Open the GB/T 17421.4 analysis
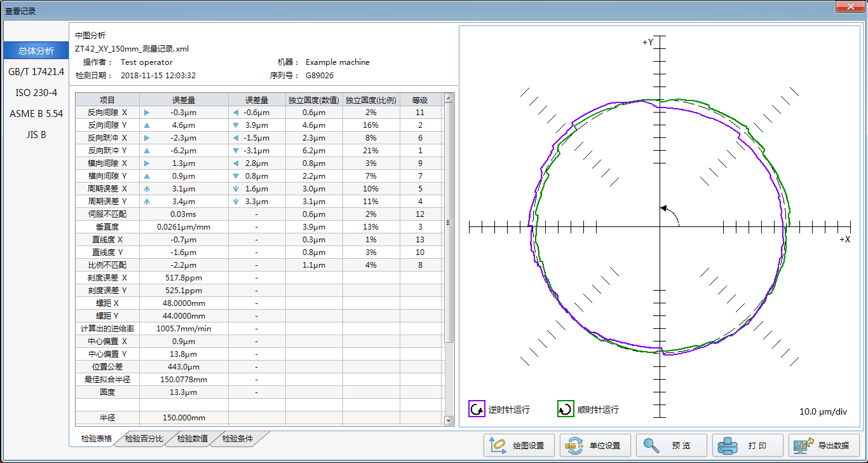Screen dimensions: 868x463 point(36,72)
